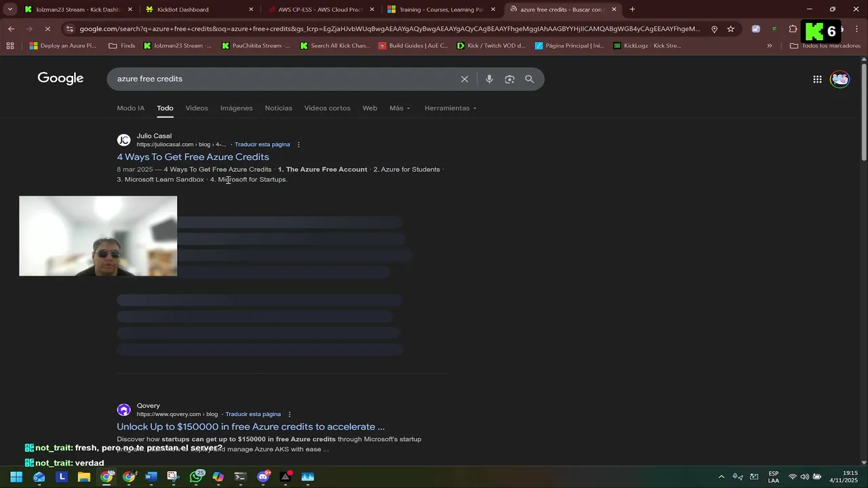Viewport: 868px width, 488px height.
Task: Expand the Más search filter dropdown
Action: pos(399,108)
